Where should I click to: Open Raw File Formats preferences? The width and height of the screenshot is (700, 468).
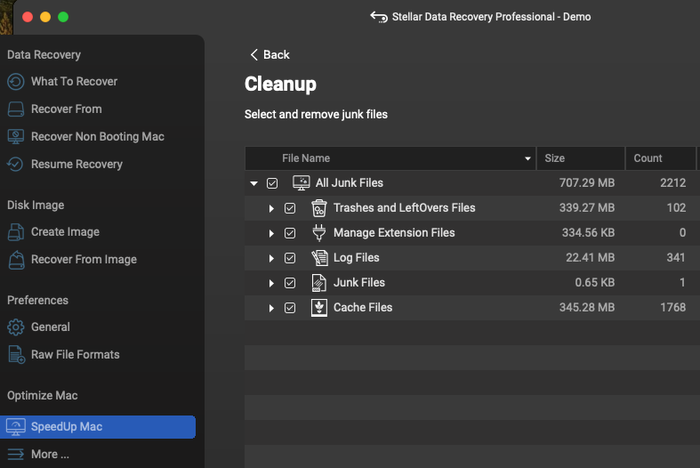75,355
